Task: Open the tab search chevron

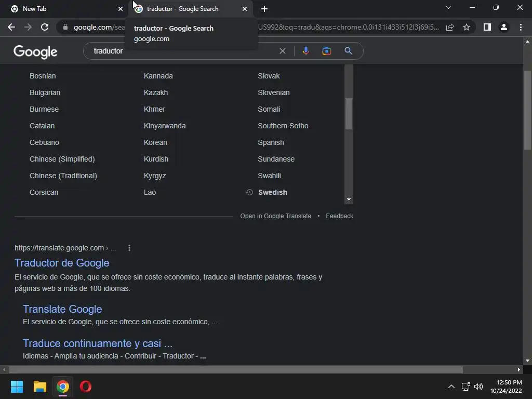Action: [448, 7]
